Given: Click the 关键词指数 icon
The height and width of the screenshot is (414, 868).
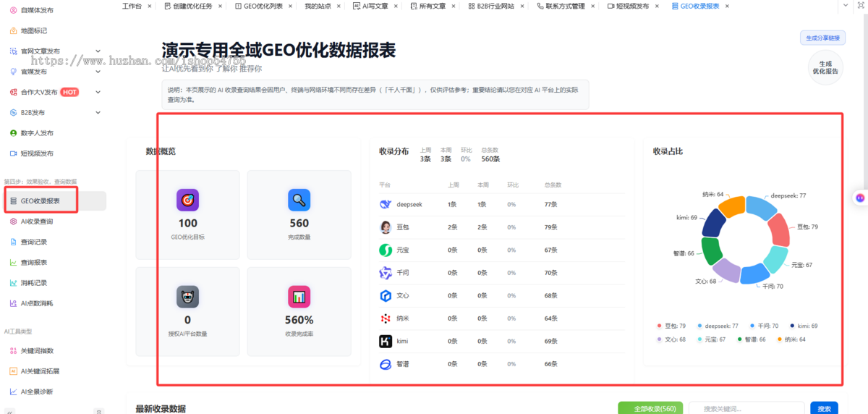Looking at the screenshot, I should point(14,350).
